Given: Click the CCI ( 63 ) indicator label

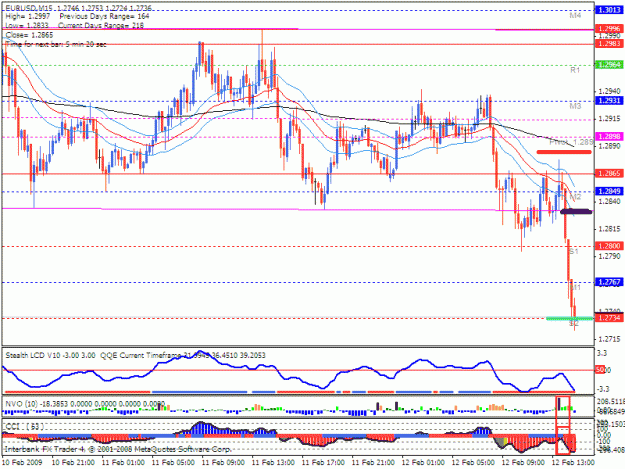Looking at the screenshot, I should coord(24,427).
